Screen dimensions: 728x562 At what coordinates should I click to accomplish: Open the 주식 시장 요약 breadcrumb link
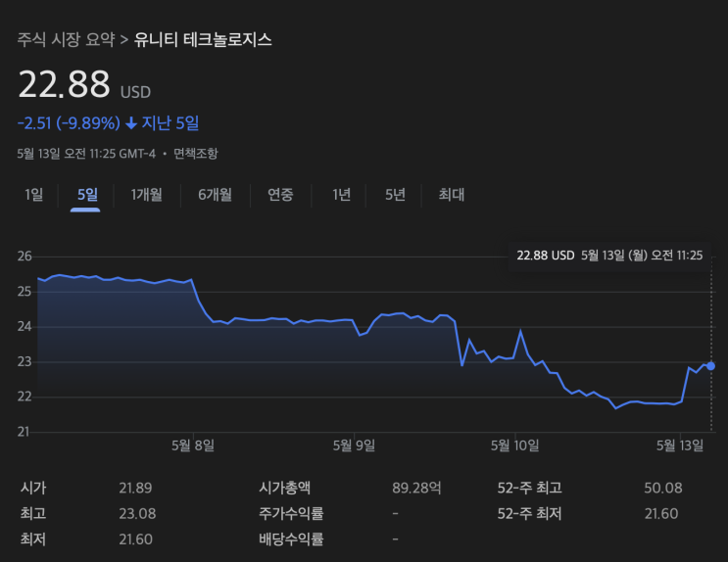tap(66, 39)
